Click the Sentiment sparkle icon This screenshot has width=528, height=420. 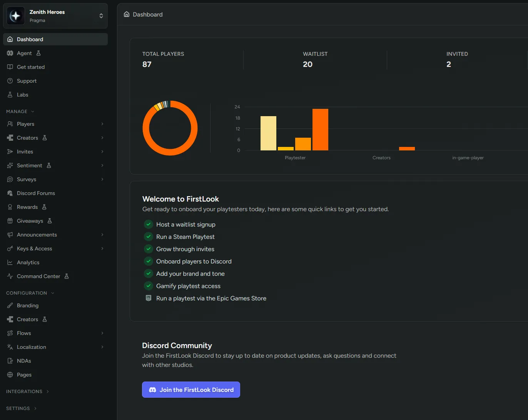click(x=10, y=165)
